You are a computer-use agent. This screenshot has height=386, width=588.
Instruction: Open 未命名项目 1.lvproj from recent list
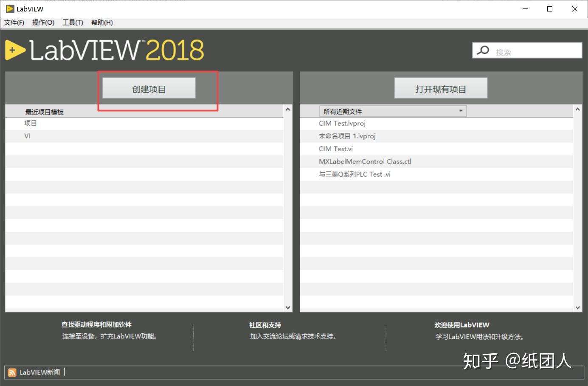click(x=347, y=136)
